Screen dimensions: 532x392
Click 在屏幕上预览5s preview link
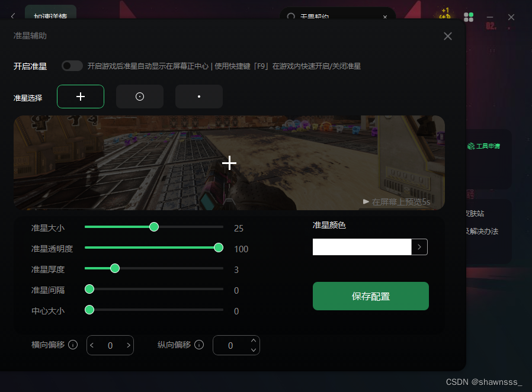pyautogui.click(x=396, y=202)
